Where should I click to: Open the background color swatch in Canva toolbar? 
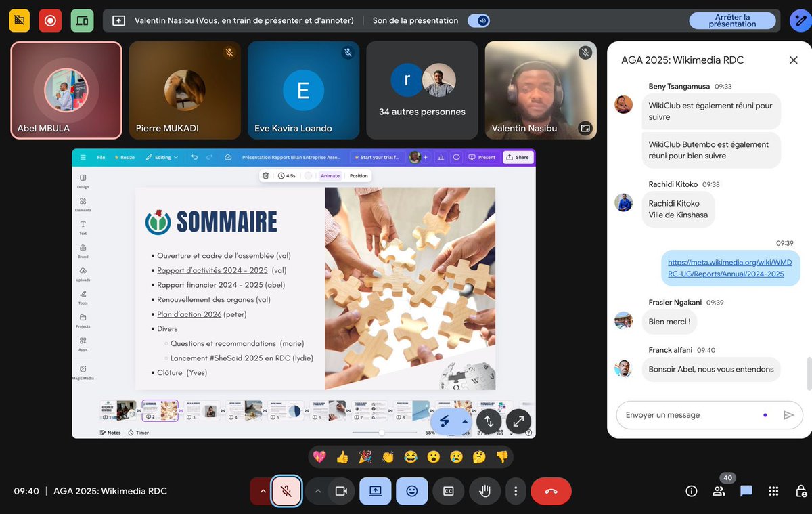pos(309,175)
